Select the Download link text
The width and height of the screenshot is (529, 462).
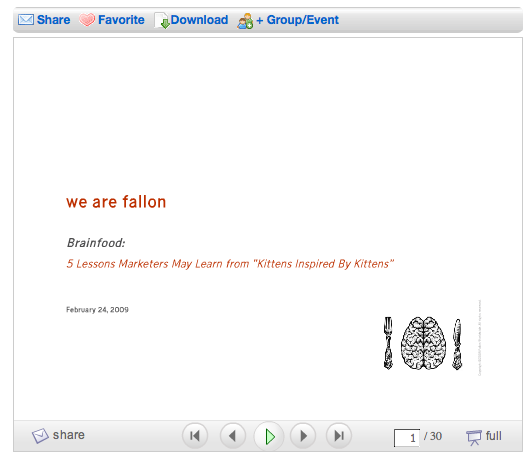[x=199, y=20]
